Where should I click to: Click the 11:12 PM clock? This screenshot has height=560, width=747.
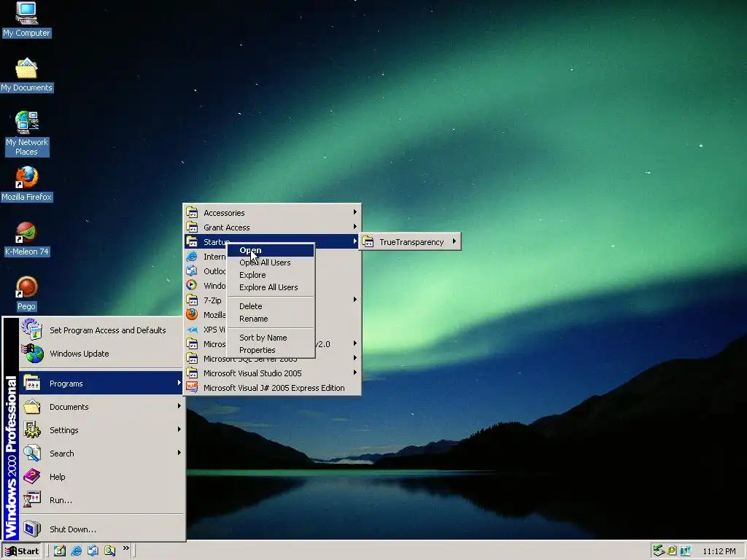[719, 551]
